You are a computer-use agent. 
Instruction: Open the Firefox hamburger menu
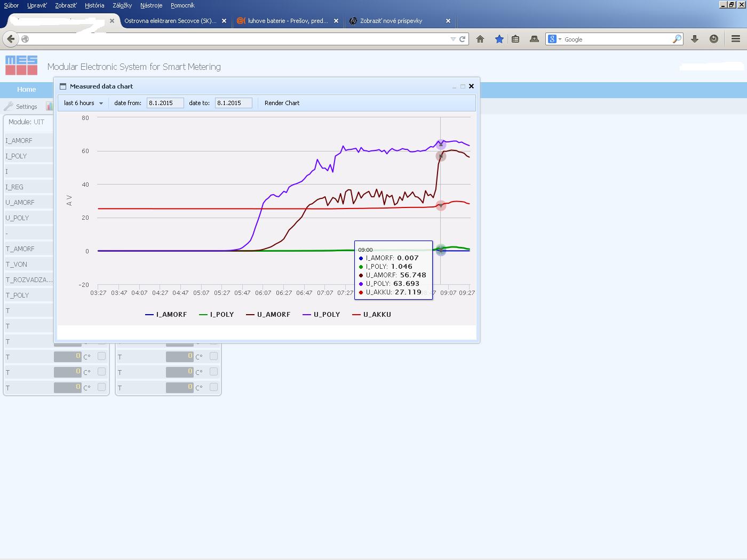pos(736,39)
